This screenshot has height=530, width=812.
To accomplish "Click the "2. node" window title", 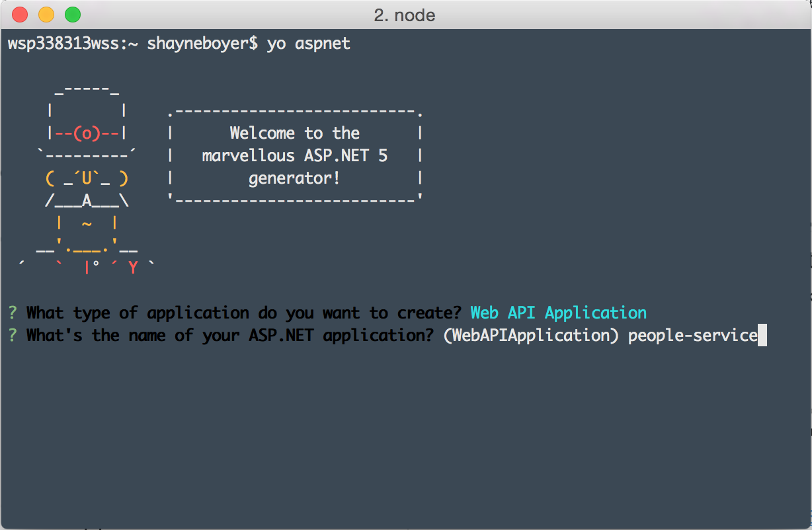I will (405, 15).
